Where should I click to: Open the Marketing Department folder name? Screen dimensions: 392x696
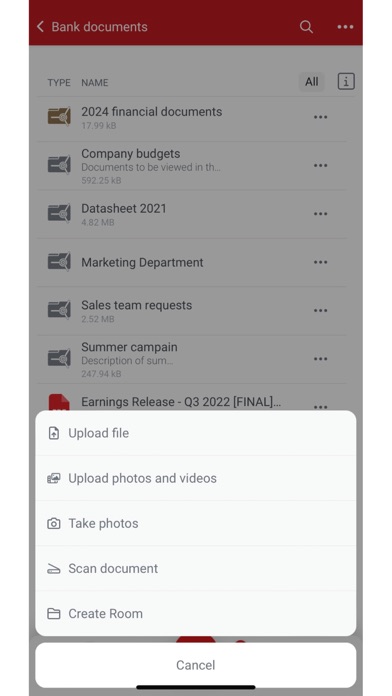coord(142,262)
